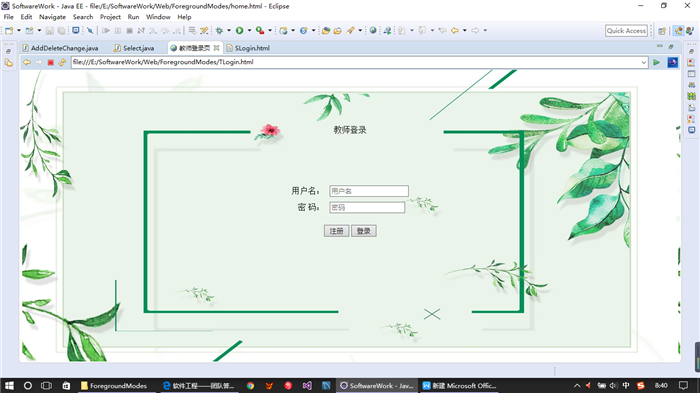Open the Window menu
The height and width of the screenshot is (393, 700).
158,17
